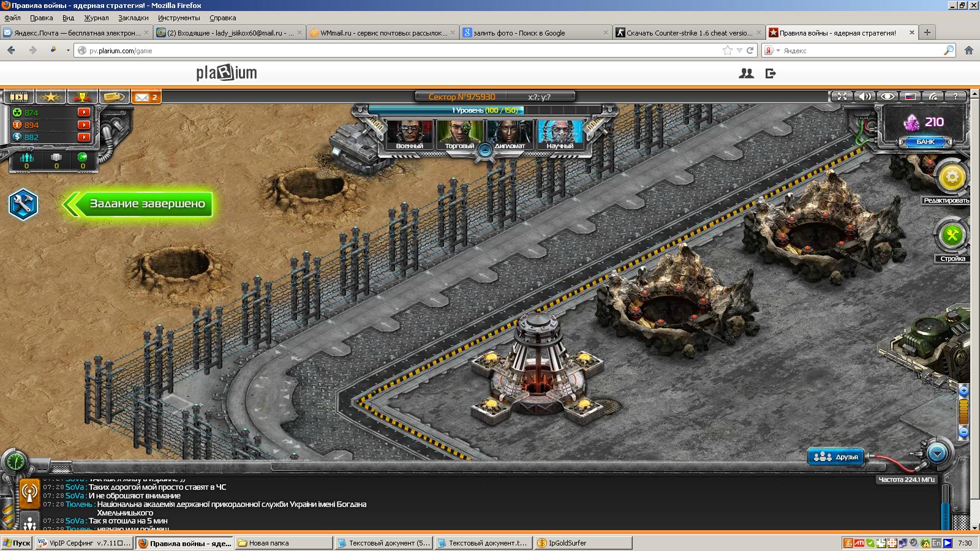This screenshot has width=980, height=551.
Task: Go back to the previous page
Action: (12, 50)
